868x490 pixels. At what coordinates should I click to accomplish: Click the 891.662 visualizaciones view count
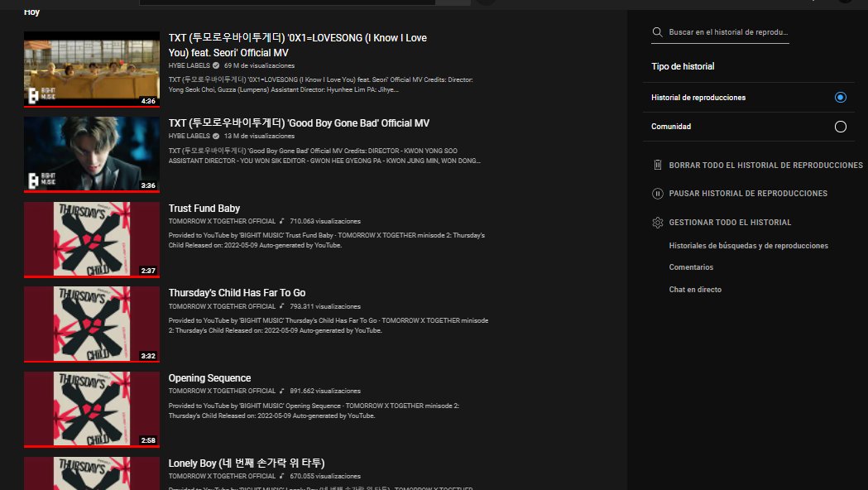click(x=325, y=391)
